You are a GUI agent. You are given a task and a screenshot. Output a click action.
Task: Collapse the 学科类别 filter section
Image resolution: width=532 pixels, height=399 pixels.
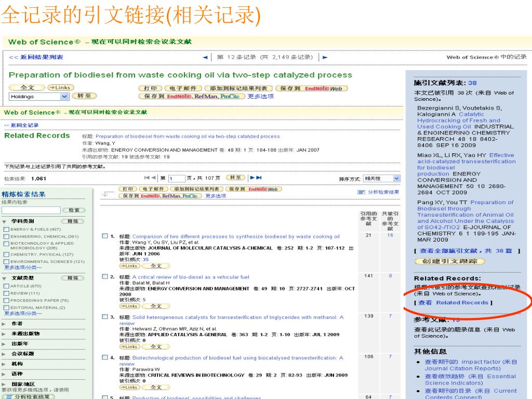(4, 221)
